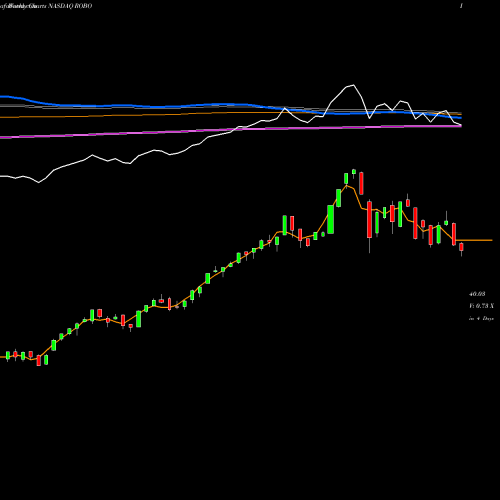Click the NASDAQ ROBO chart title
Screen dimensions: 500x500
tap(70, 6)
